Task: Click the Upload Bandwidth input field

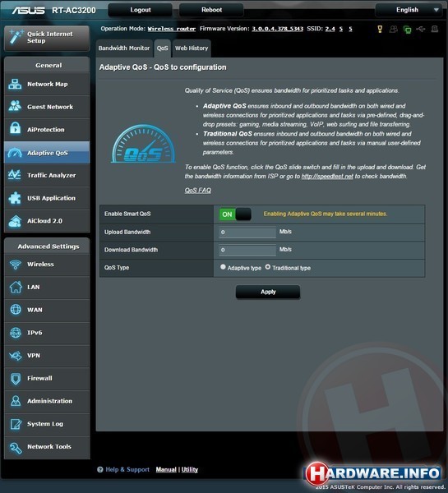Action: 247,233
